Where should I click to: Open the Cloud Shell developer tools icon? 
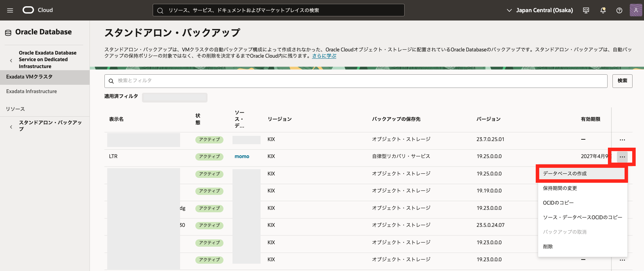(586, 10)
